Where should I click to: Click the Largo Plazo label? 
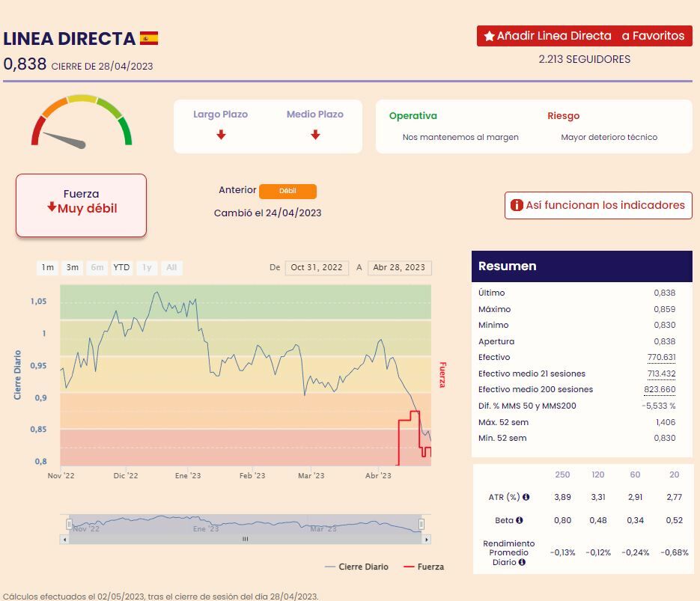[221, 115]
